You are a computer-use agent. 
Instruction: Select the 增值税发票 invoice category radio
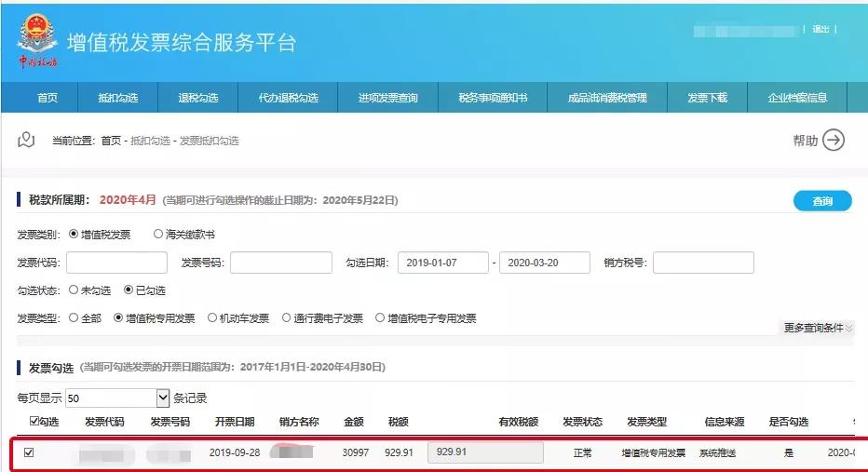73,234
